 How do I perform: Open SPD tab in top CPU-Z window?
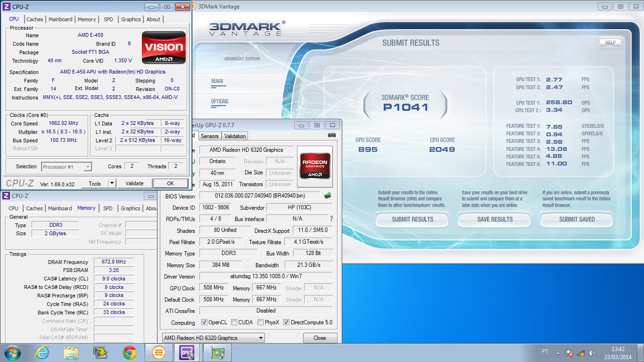pos(108,19)
